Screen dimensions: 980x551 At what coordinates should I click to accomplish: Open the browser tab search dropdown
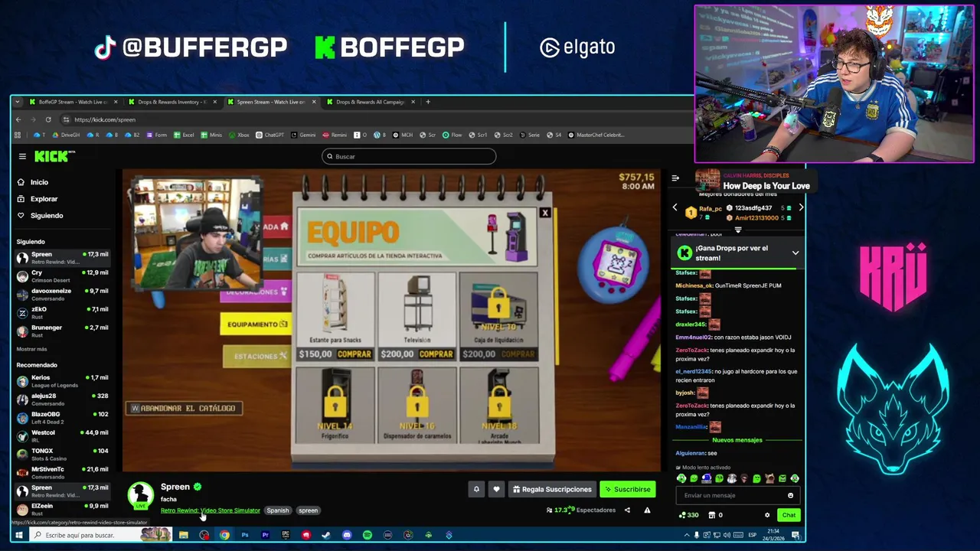(18, 102)
